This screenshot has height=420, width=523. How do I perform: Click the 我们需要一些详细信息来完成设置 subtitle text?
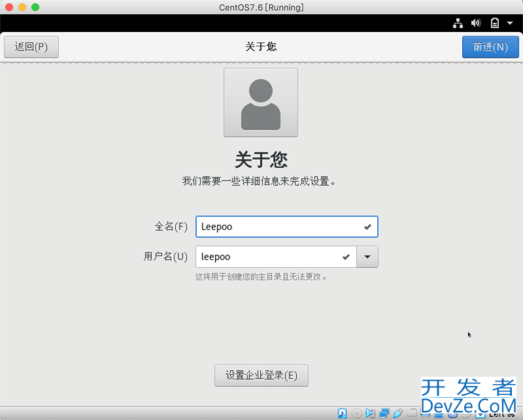pyautogui.click(x=259, y=182)
